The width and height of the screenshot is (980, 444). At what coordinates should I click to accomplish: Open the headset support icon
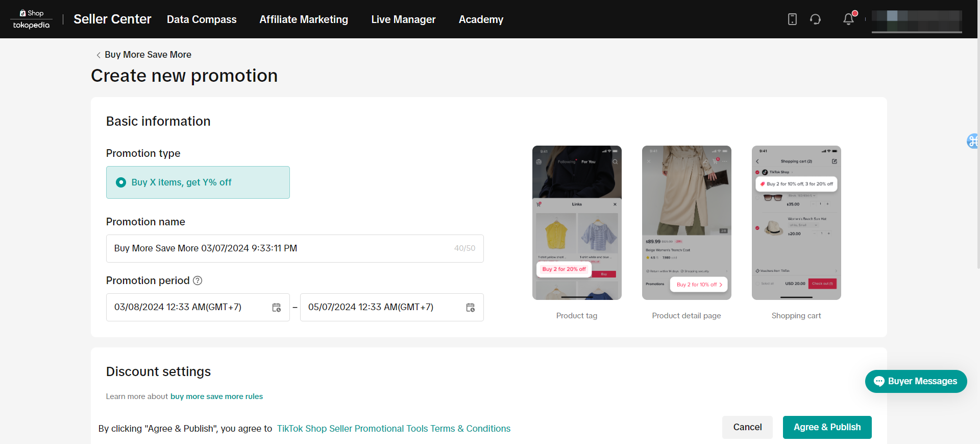[815, 19]
